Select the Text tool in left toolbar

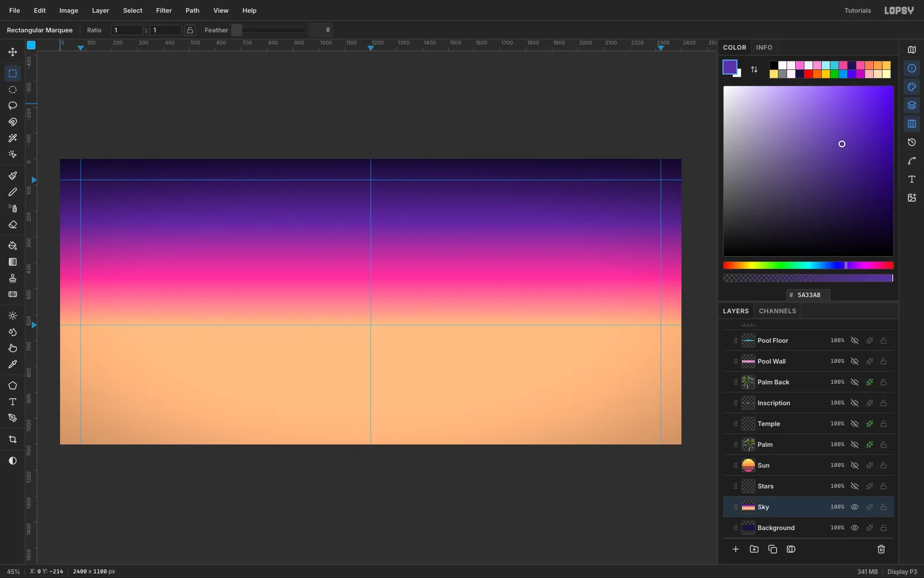click(13, 402)
